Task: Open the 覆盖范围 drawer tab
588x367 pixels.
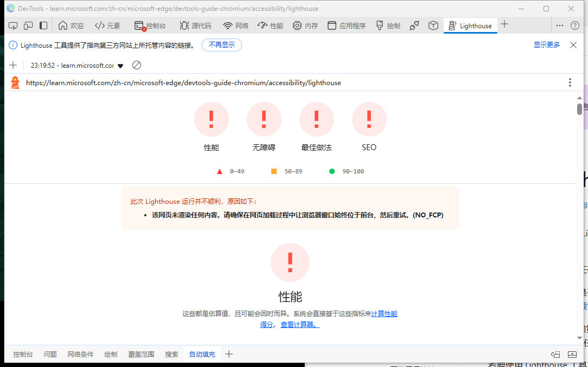Action: pos(142,354)
